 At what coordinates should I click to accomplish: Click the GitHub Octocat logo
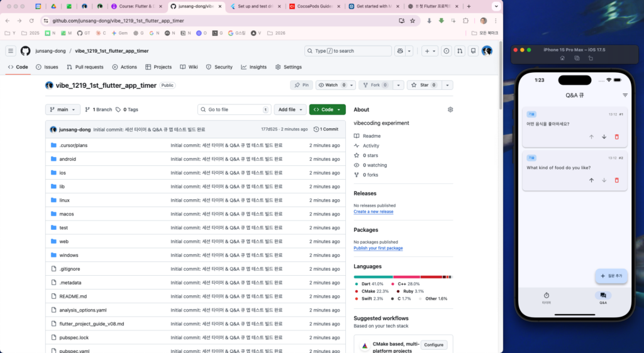[25, 51]
